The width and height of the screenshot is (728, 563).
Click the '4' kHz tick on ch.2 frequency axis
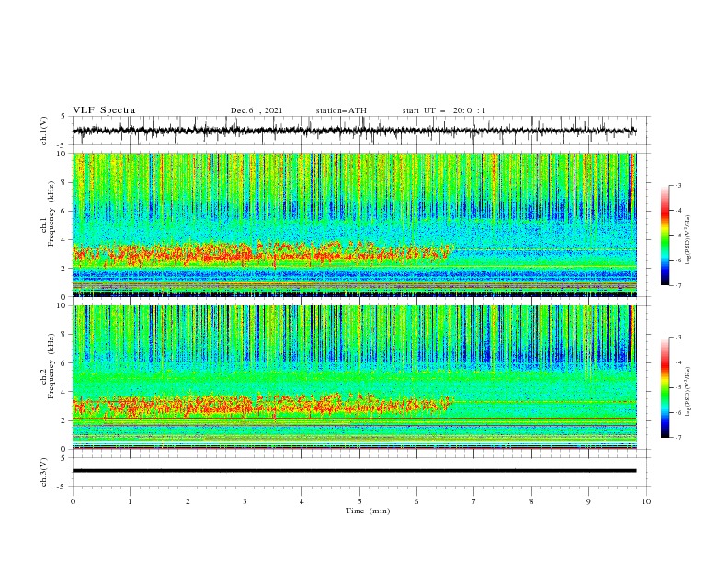(x=65, y=392)
